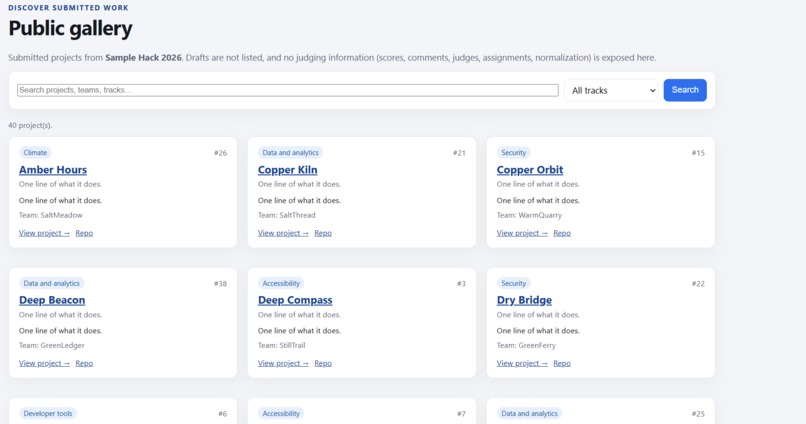
Task: Click Repo link on Deep Beacon card
Action: coord(84,363)
